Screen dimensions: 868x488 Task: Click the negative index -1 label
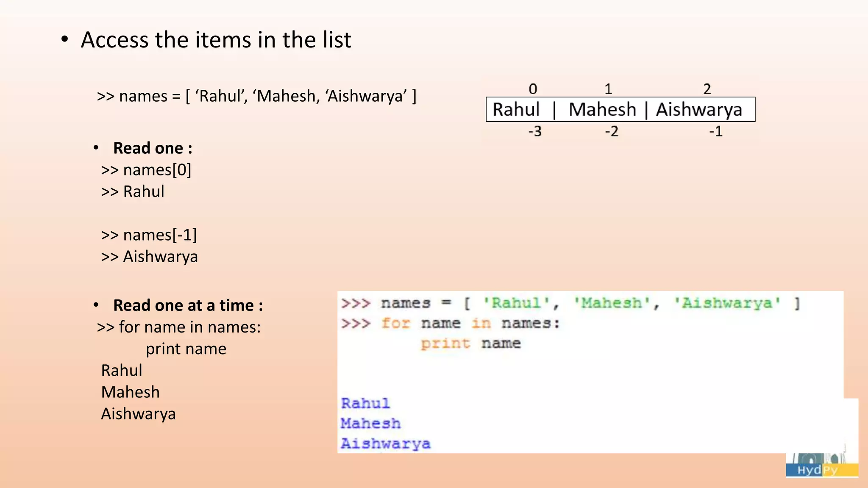pyautogui.click(x=716, y=131)
